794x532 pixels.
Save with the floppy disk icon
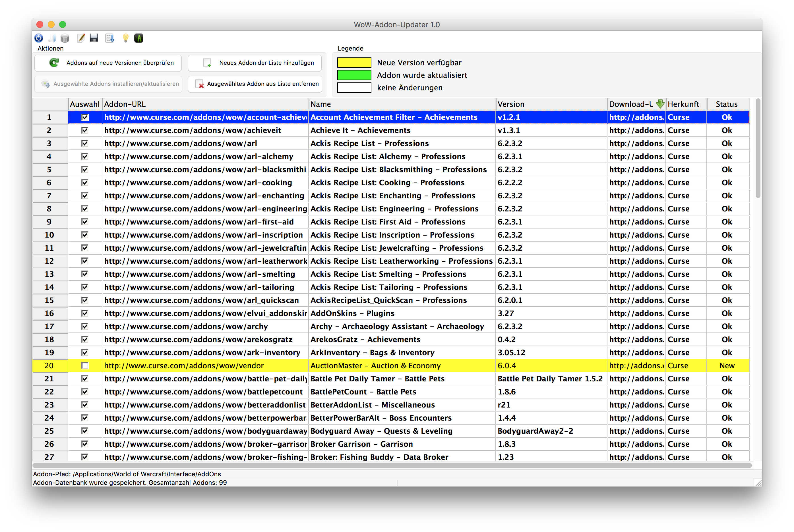94,38
